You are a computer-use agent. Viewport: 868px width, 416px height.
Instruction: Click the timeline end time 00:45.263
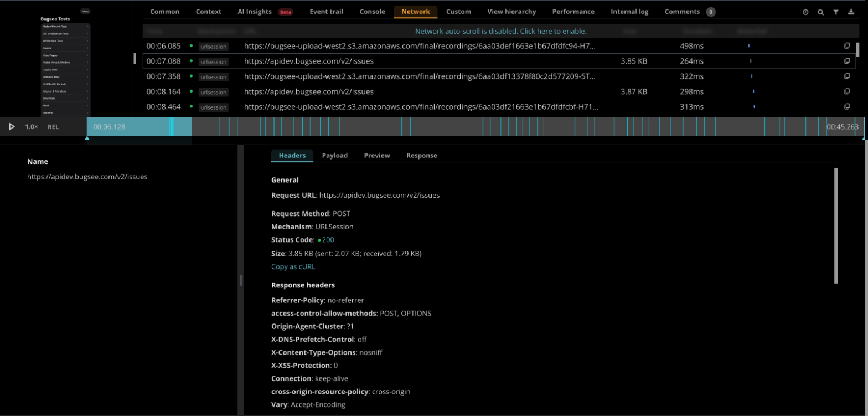(843, 127)
